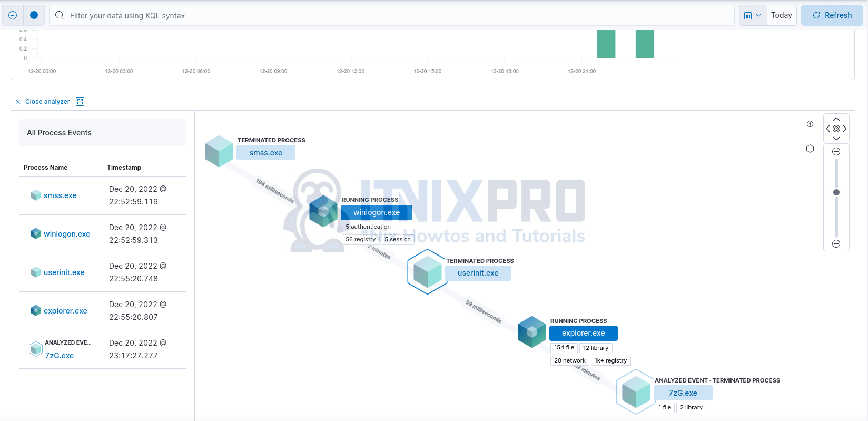
Task: Click the Refresh button
Action: pos(832,15)
